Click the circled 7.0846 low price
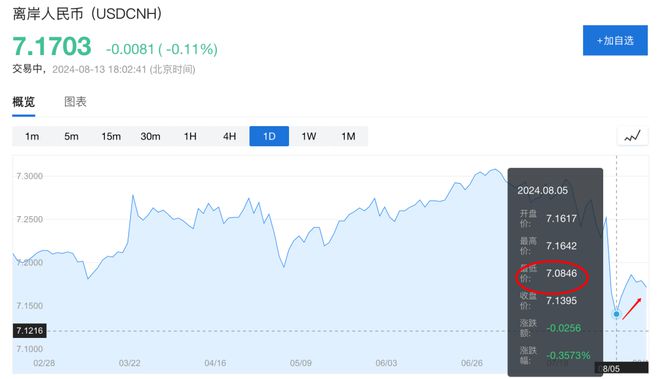 pyautogui.click(x=562, y=273)
